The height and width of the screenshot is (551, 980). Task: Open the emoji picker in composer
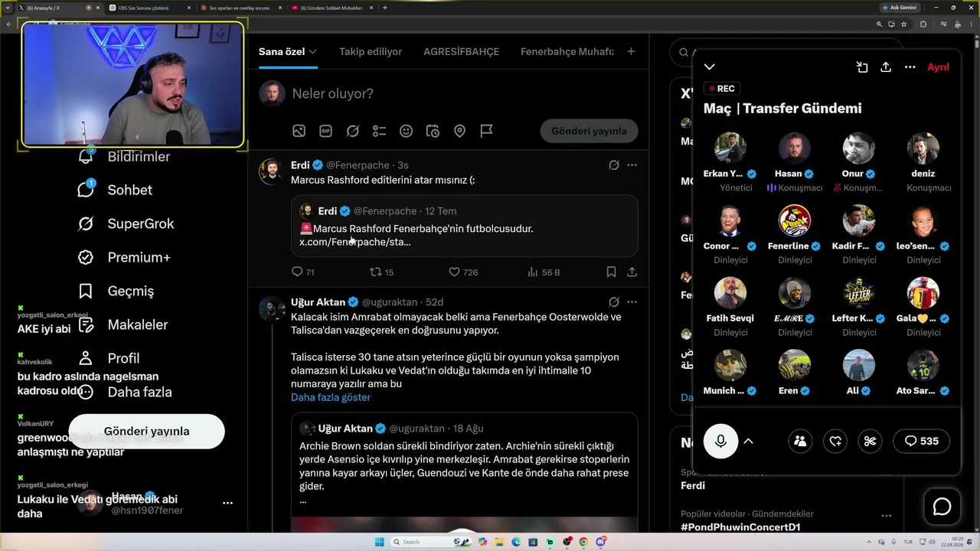pyautogui.click(x=406, y=131)
